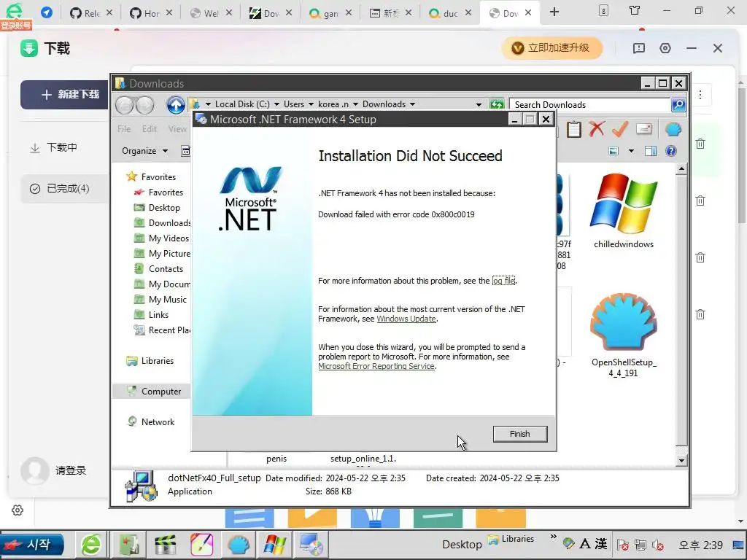Open the Edit menu in explorer
The height and width of the screenshot is (560, 747).
(x=149, y=129)
